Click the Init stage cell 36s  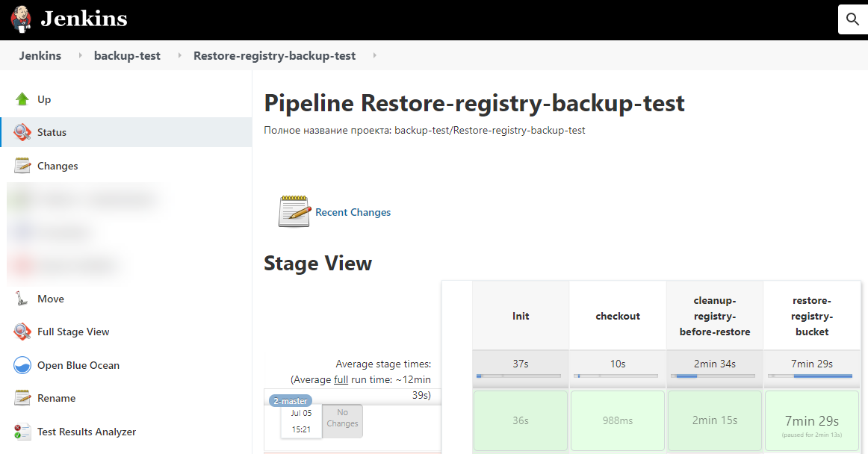click(521, 421)
